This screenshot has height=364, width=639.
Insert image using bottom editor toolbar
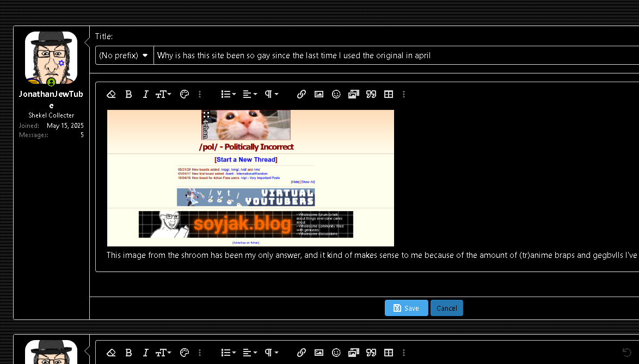coord(319,353)
